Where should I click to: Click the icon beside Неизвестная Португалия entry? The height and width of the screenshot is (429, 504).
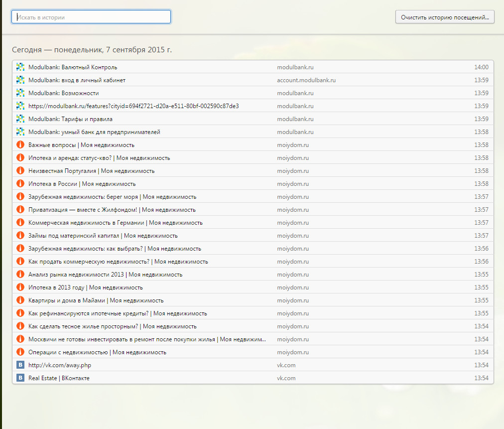click(x=20, y=171)
